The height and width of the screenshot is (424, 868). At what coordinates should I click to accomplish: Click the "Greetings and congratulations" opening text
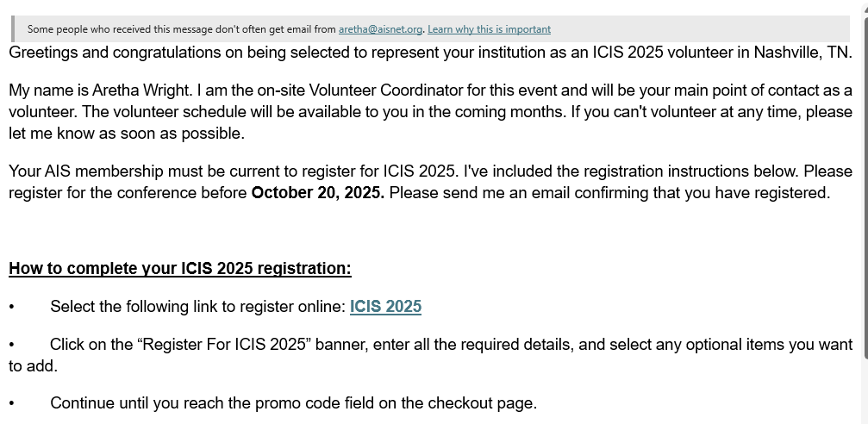point(104,53)
